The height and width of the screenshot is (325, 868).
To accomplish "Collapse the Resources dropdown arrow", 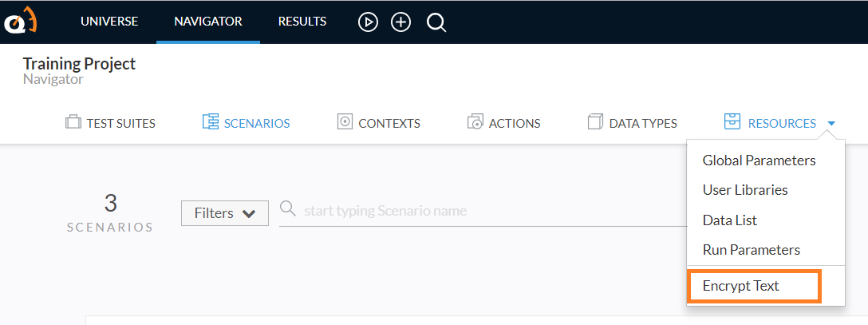I will [831, 124].
